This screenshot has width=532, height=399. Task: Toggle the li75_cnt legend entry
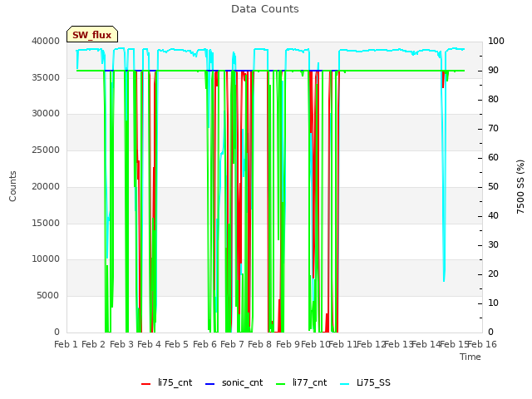click(166, 382)
